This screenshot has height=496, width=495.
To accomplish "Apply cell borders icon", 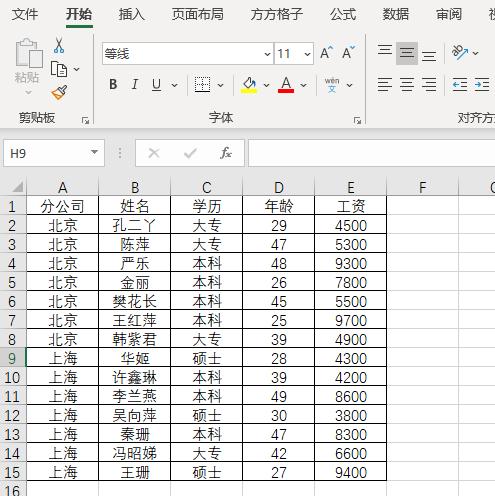I will pyautogui.click(x=202, y=85).
